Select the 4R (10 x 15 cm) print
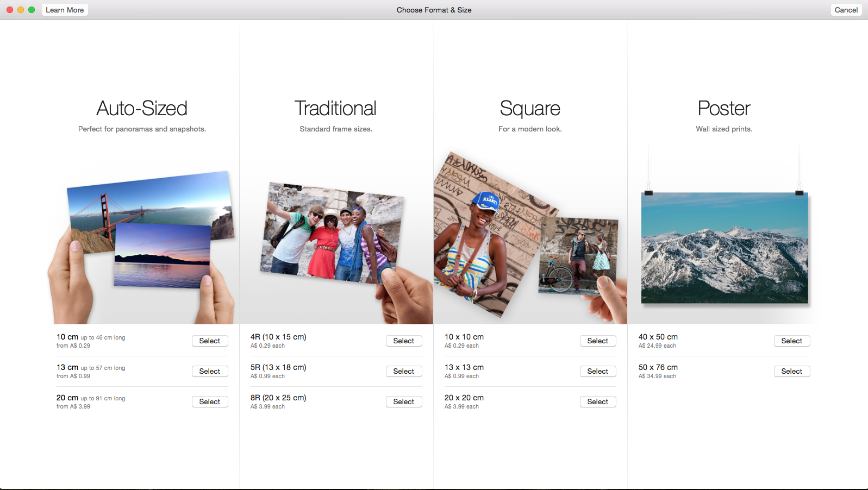 403,341
